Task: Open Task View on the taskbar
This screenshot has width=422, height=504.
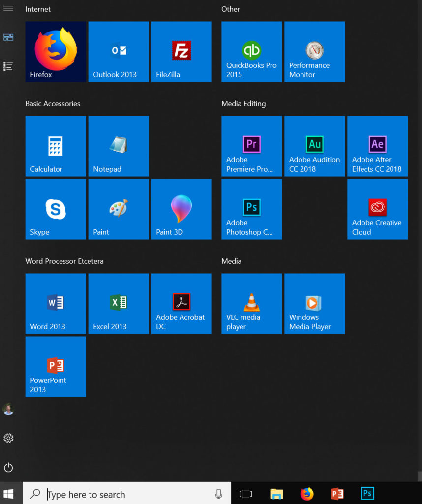Action: coord(246,494)
